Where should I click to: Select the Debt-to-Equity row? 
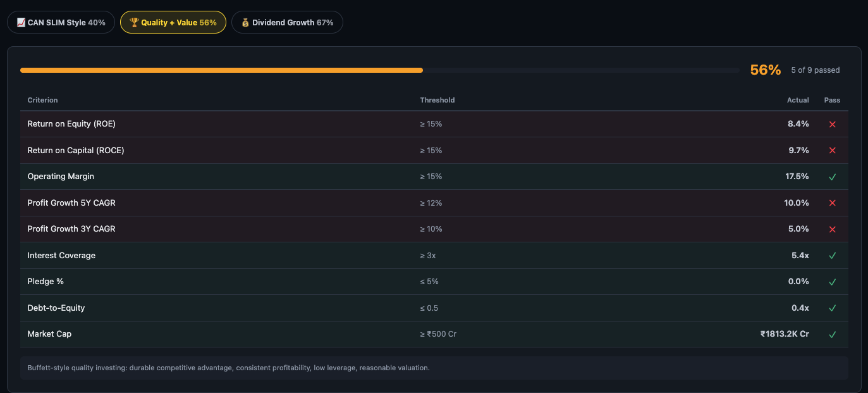(253, 308)
